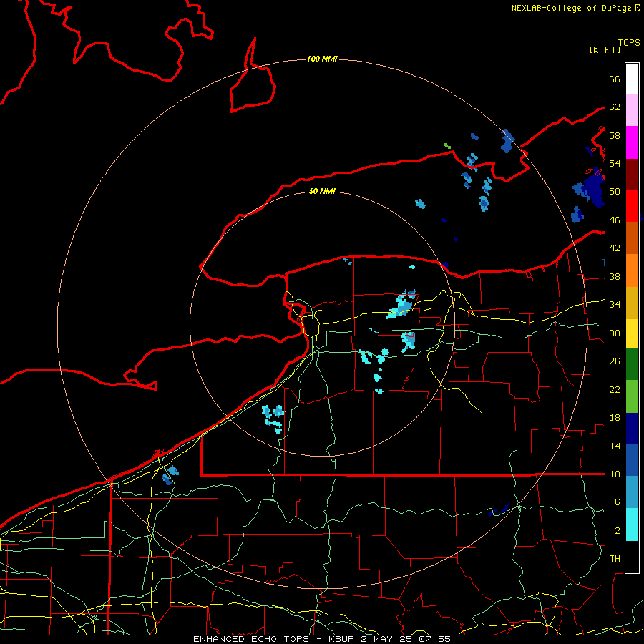Click the TOPS legend title
Screen dimensions: 644x644
pyautogui.click(x=629, y=43)
